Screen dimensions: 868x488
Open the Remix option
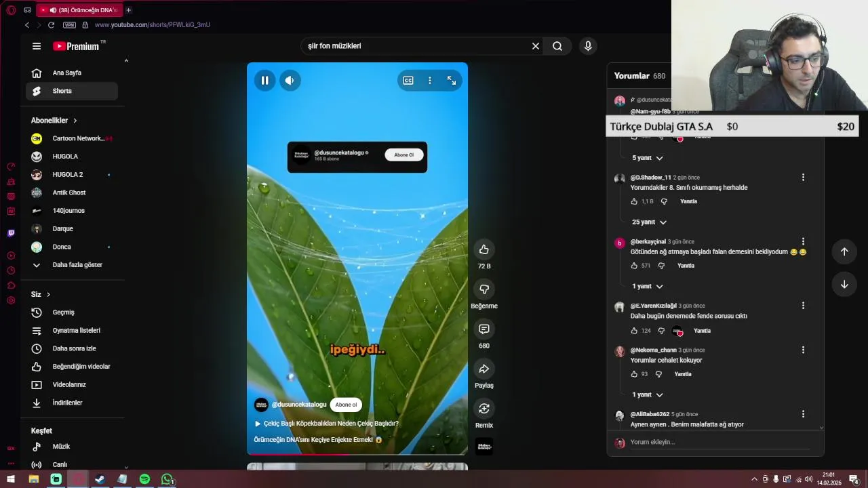[484, 409]
